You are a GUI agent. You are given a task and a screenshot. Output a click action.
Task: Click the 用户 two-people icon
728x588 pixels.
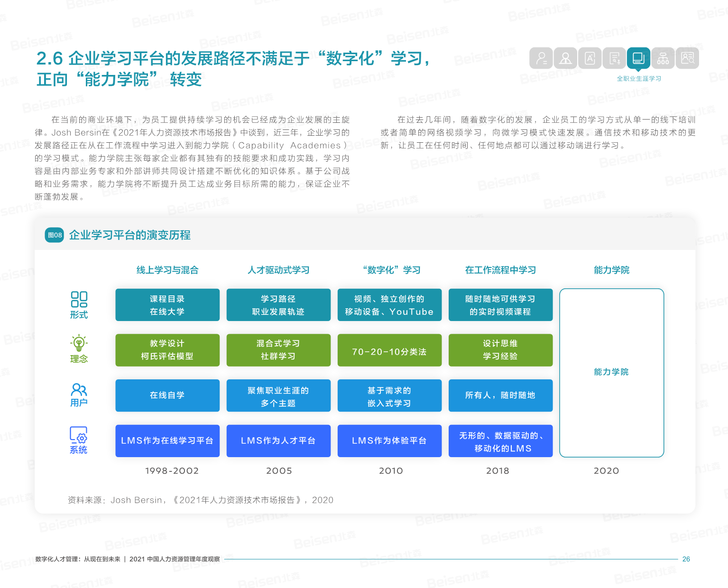79,390
